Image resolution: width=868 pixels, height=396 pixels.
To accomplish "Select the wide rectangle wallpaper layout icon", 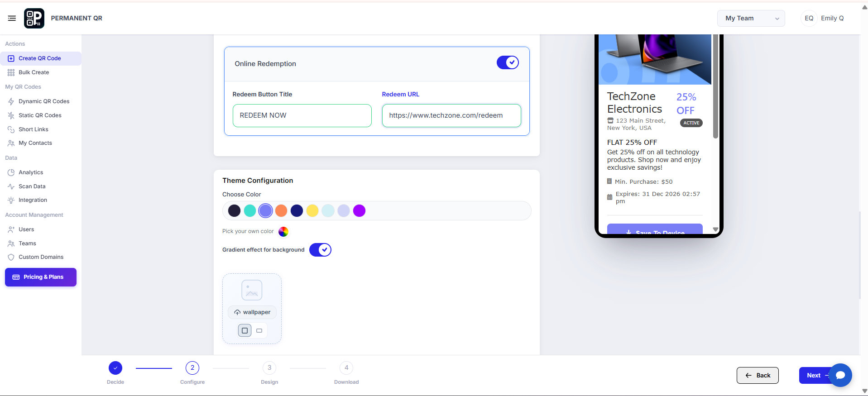I will point(259,330).
